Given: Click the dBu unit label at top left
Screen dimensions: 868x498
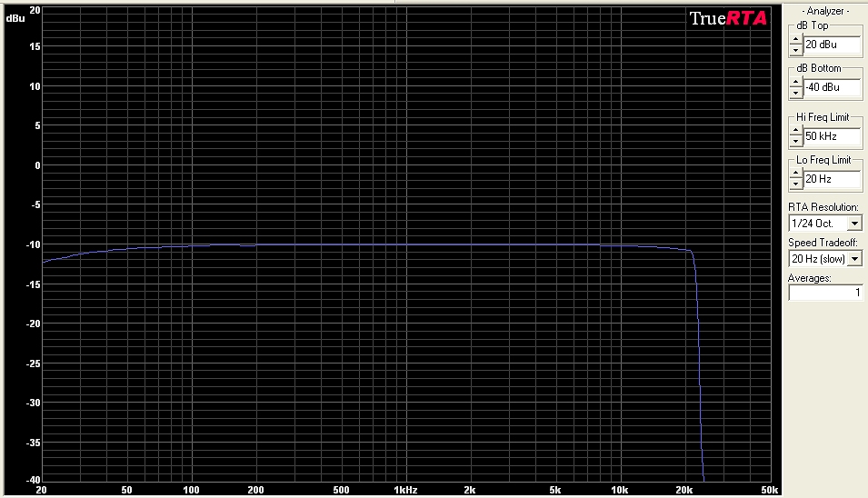Looking at the screenshot, I should 15,18.
